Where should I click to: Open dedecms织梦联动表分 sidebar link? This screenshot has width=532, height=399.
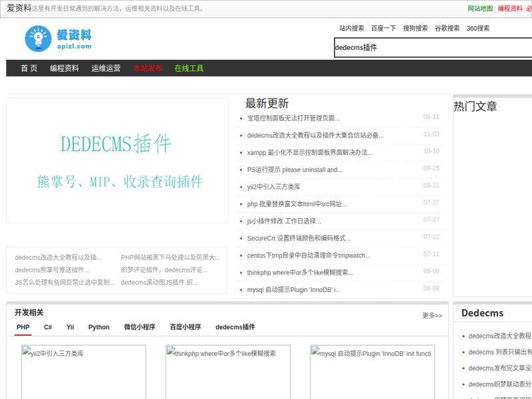pos(500,384)
